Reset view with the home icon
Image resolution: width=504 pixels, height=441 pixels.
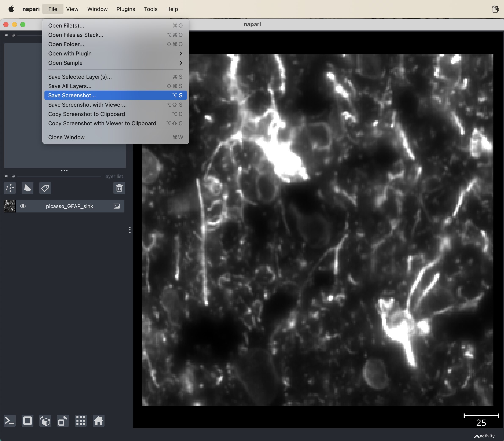click(98, 421)
